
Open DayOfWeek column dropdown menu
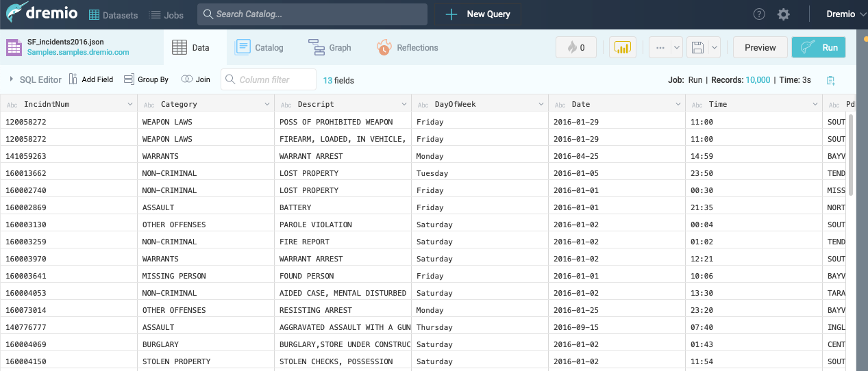click(x=541, y=104)
